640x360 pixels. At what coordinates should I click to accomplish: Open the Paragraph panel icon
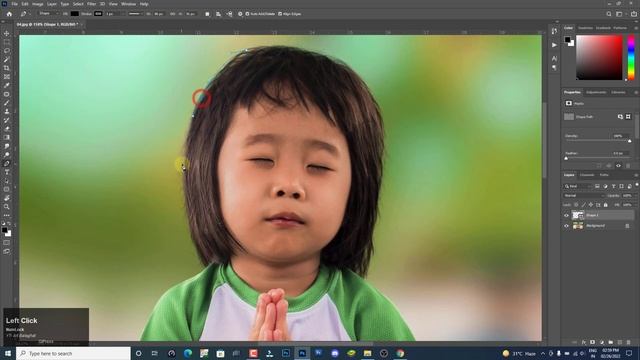click(x=554, y=68)
